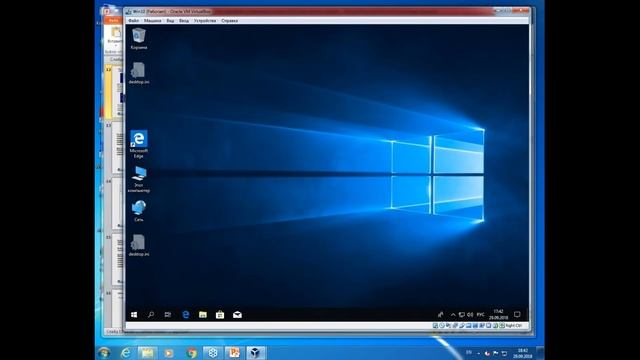Screen dimensions: 640x360
Task: Launch Internet Explorer from host taskbar
Action: [x=126, y=353]
